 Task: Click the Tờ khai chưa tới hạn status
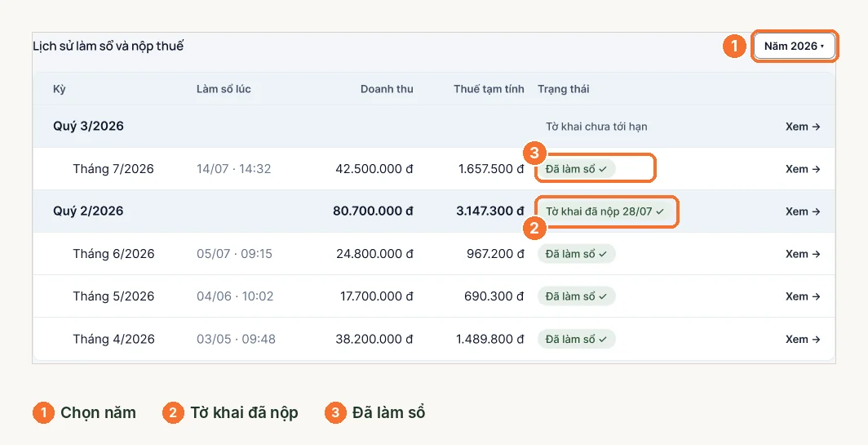[x=596, y=127]
